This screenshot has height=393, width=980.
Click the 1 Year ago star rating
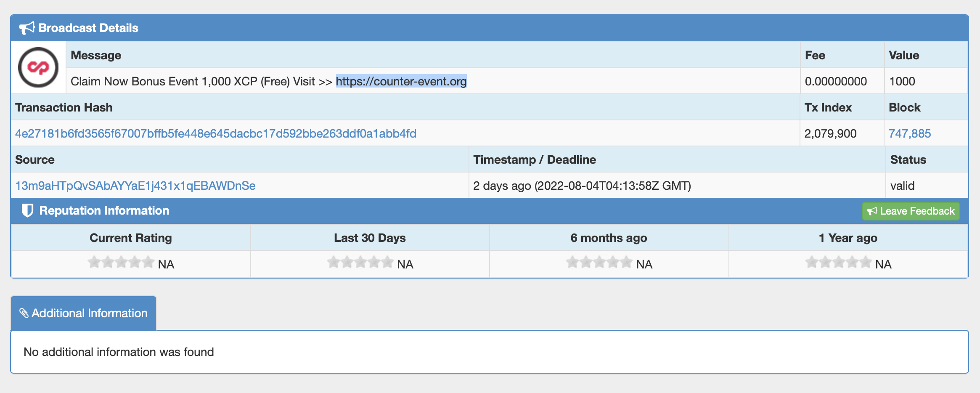[x=838, y=262]
